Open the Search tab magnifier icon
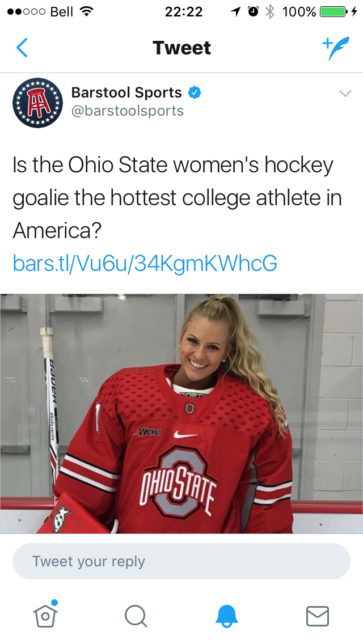 (136, 616)
